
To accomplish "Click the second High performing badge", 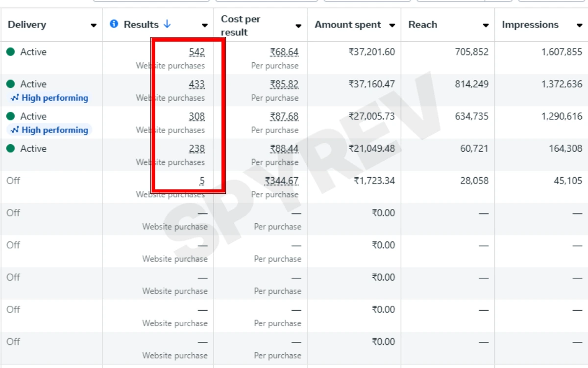I will 49,130.
